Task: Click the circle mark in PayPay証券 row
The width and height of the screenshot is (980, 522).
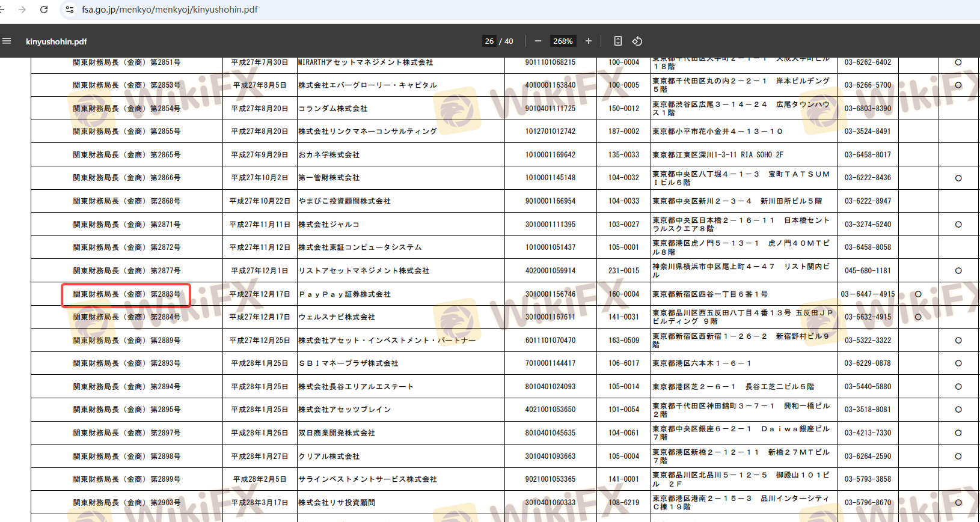Action: tap(918, 294)
